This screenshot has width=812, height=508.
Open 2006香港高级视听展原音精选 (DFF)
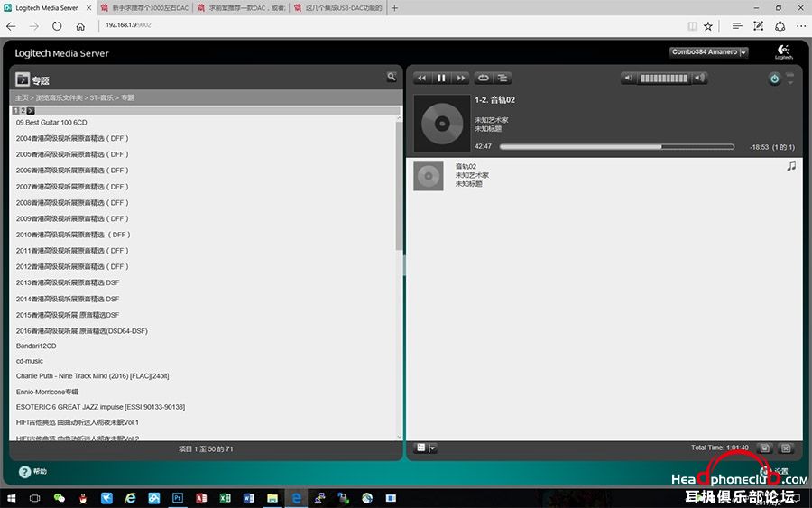72,171
